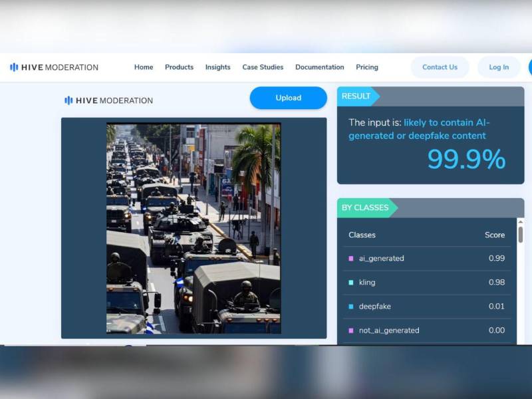Viewport: 532px width, 399px height.
Task: Open Case Studies from the navbar
Action: point(263,67)
